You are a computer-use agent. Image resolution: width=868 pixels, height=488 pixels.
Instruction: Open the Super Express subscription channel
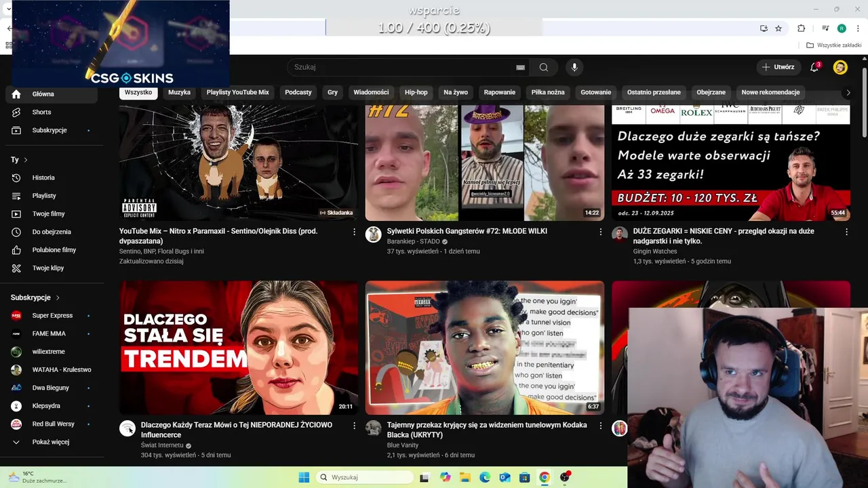point(52,315)
